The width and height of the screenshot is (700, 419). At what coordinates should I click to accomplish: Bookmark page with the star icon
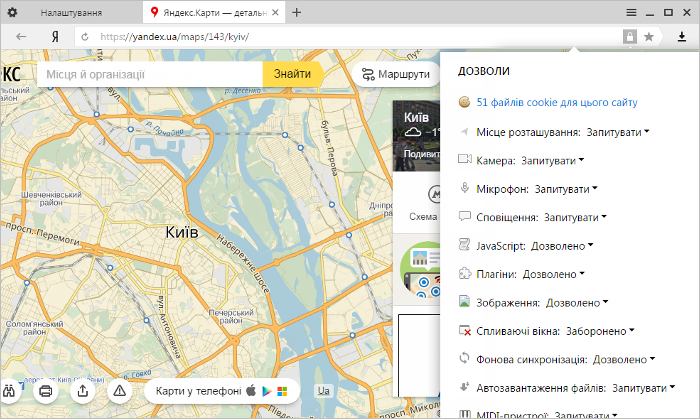click(649, 37)
